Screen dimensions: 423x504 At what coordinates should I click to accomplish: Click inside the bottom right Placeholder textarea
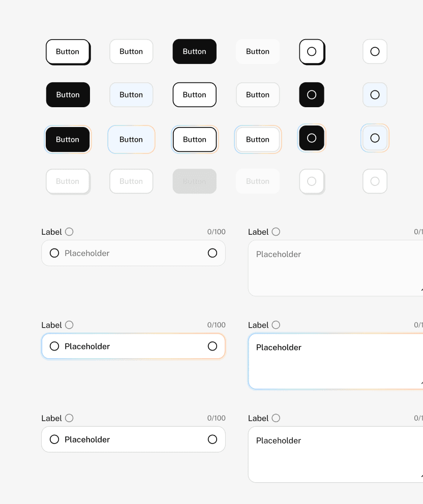click(x=336, y=455)
